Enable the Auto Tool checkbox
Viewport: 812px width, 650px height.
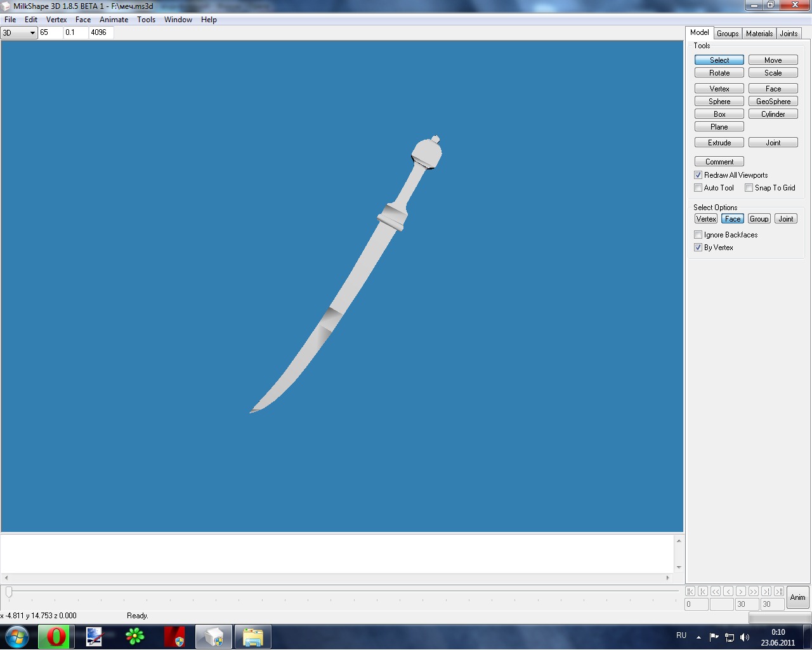tap(698, 188)
